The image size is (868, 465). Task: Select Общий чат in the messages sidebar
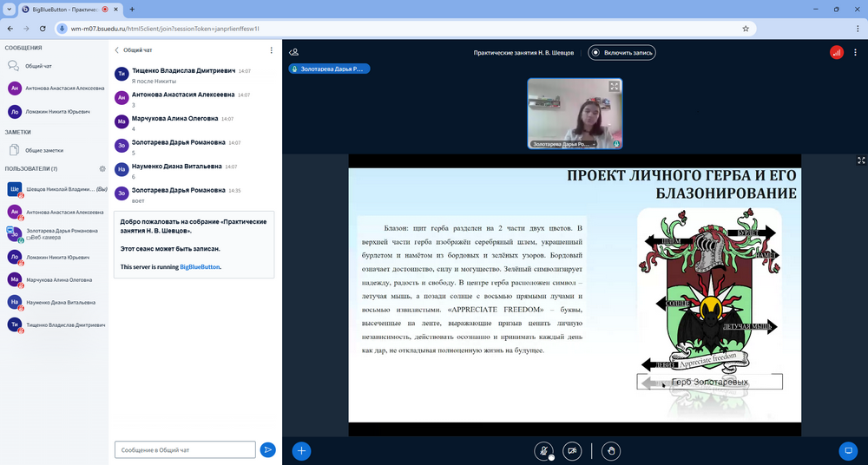point(37,66)
